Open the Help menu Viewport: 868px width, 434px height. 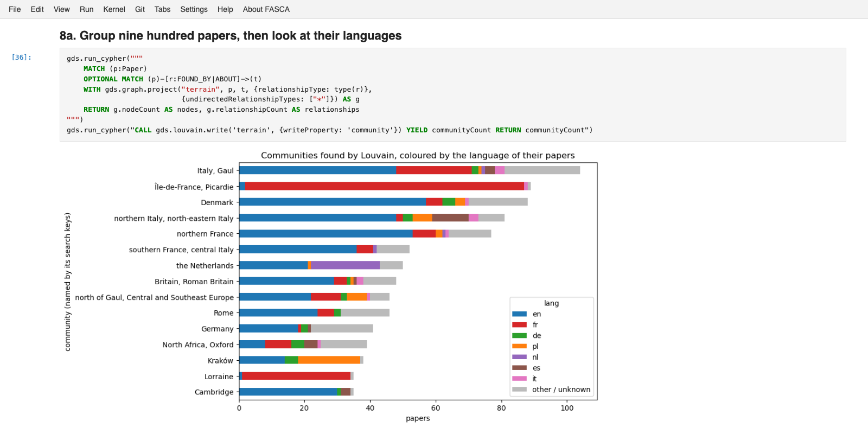click(225, 9)
